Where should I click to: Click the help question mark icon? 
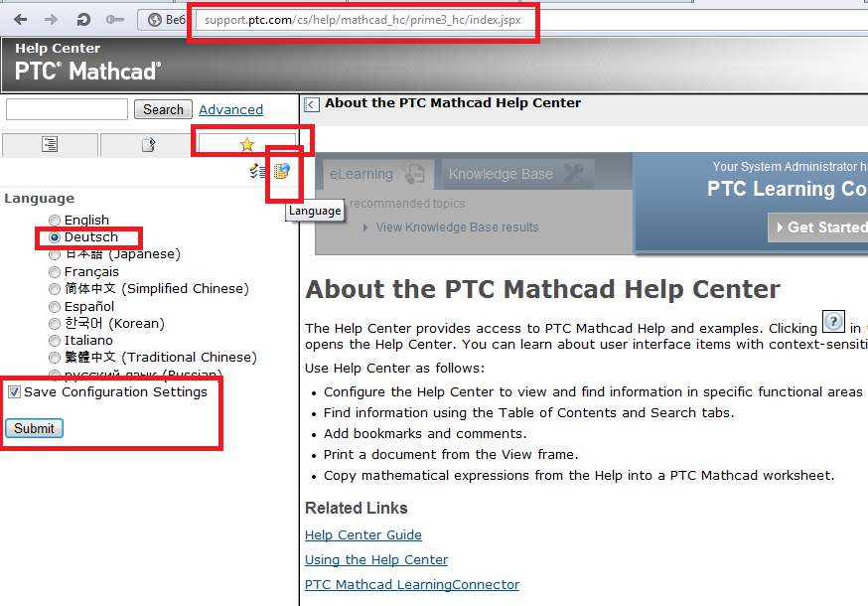[x=833, y=322]
